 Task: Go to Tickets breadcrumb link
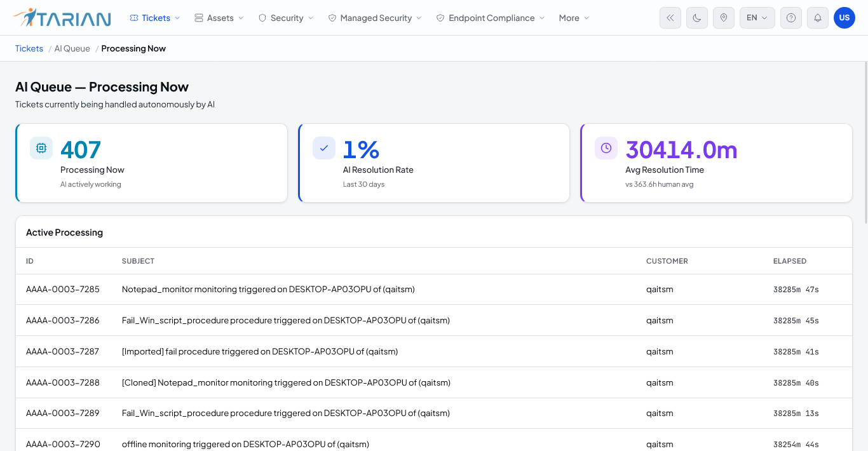point(29,48)
